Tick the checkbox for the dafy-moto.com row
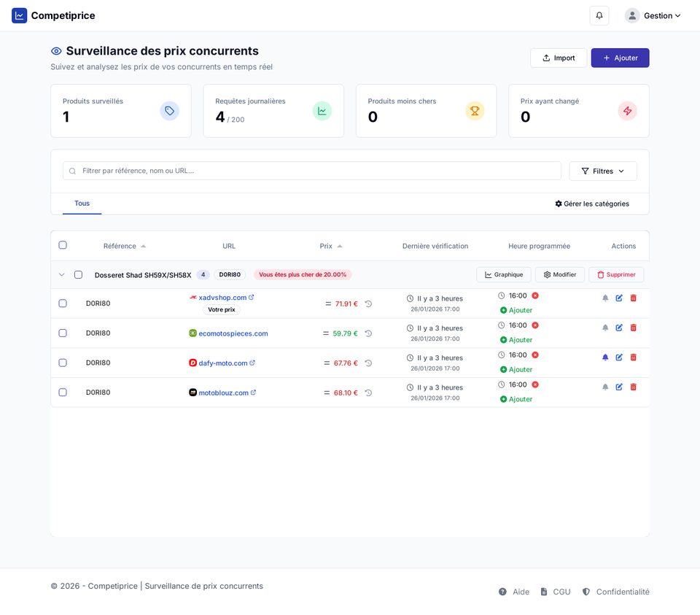Screen dimensions: 700x615 pos(63,363)
